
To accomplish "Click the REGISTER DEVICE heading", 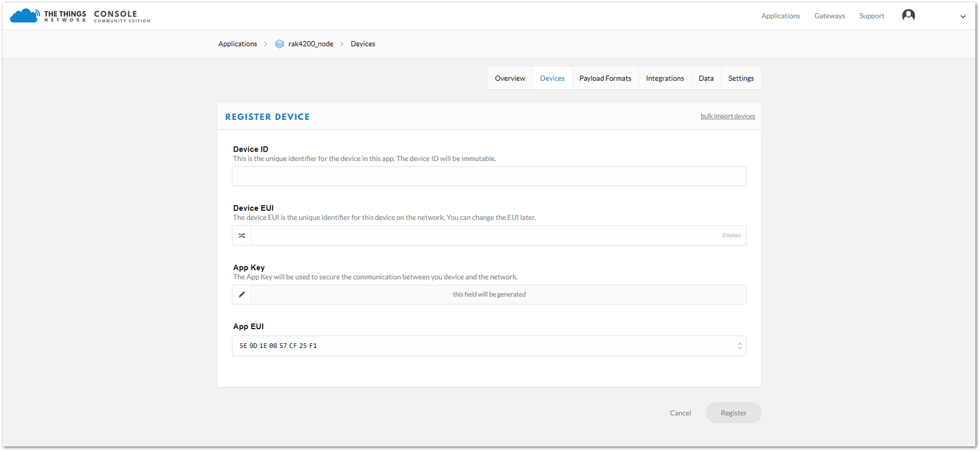I will click(267, 117).
